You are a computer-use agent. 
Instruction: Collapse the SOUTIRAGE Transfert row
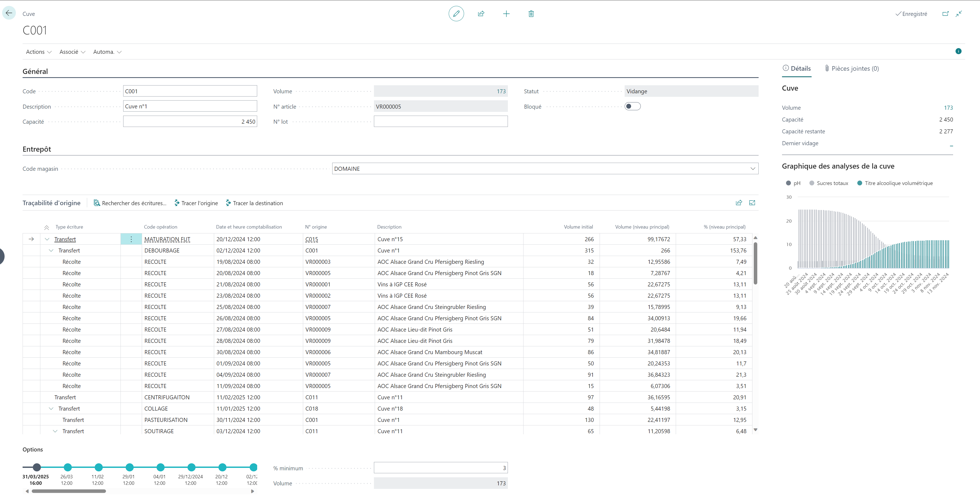(55, 431)
